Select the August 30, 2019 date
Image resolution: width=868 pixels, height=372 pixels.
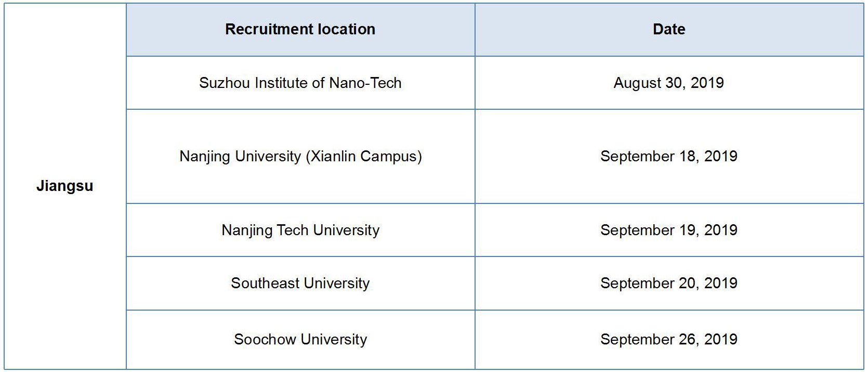coord(669,83)
